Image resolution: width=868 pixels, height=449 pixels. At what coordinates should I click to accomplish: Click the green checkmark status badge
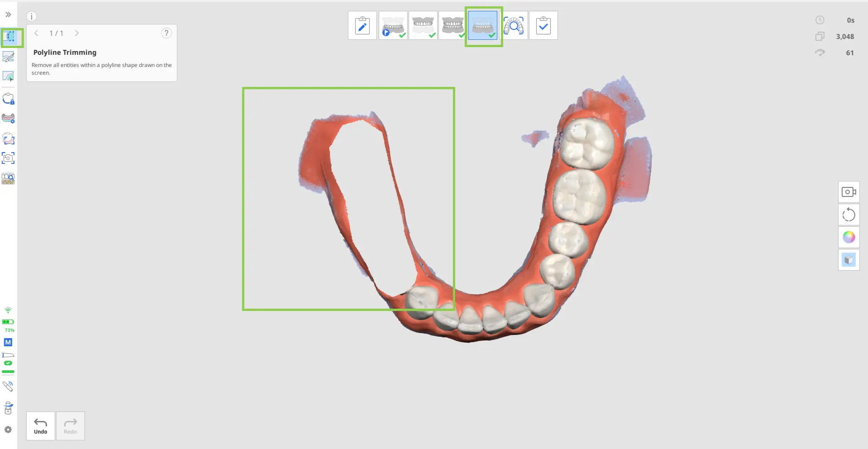(x=8, y=363)
